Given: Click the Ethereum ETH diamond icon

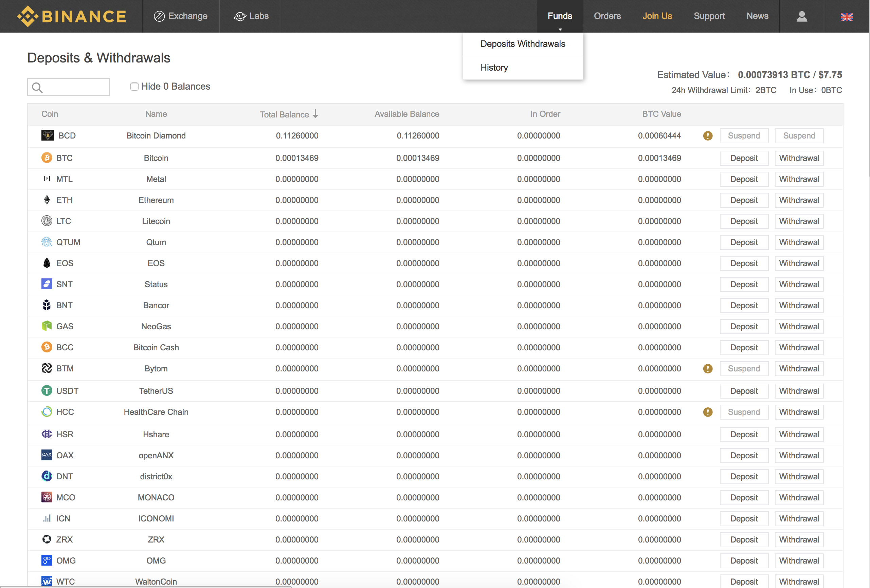Looking at the screenshot, I should tap(47, 200).
